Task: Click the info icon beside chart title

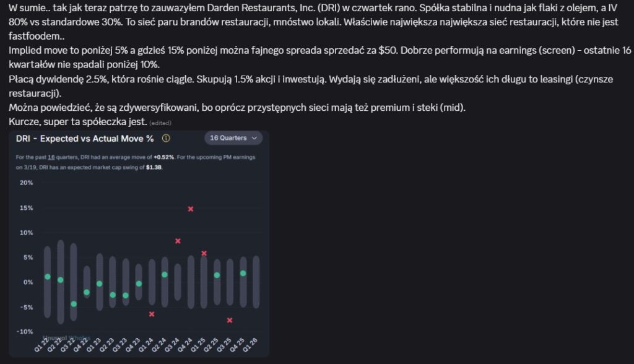Action: [x=166, y=139]
